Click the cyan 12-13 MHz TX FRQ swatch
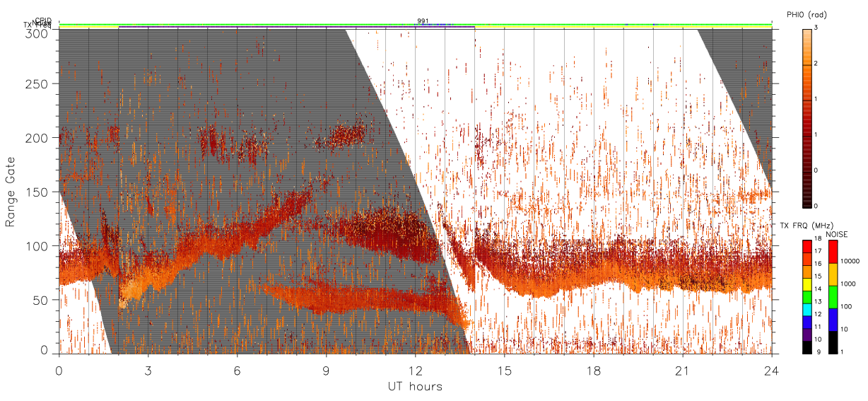Screen dimensions: 868x401 pyautogui.click(x=807, y=309)
